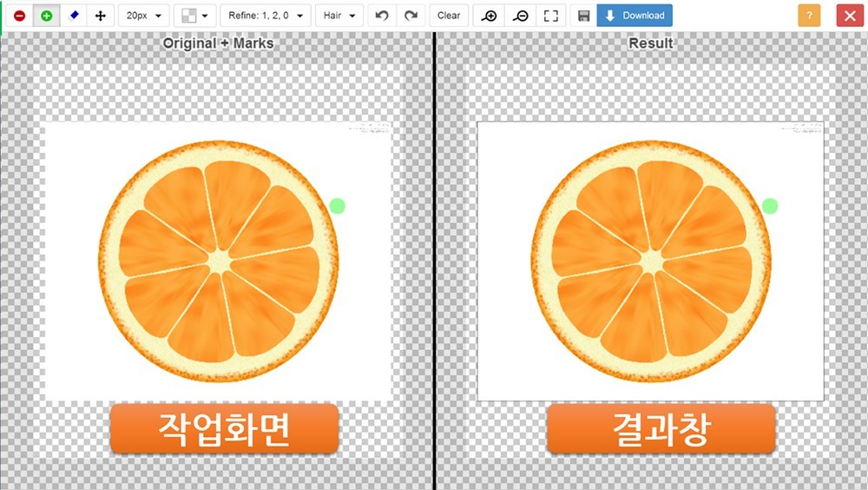
Task: Select the red background mark tool
Action: [x=19, y=16]
